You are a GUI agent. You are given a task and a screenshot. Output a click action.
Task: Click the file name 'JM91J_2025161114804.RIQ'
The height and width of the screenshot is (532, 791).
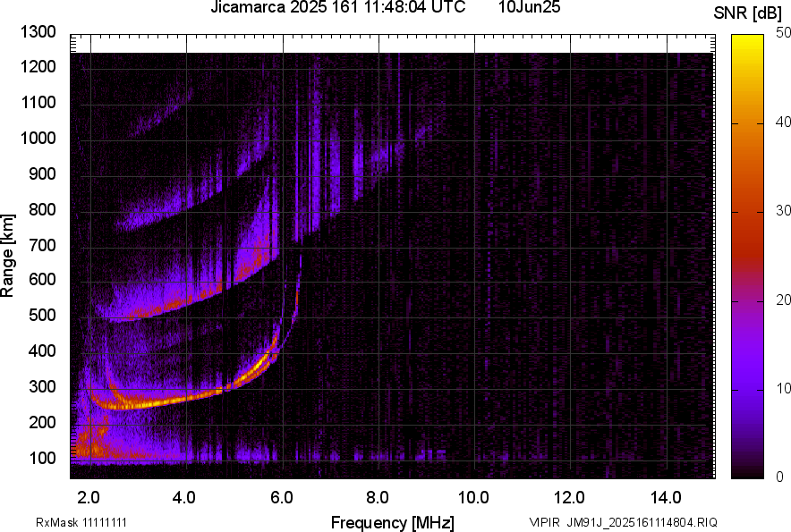(642, 522)
